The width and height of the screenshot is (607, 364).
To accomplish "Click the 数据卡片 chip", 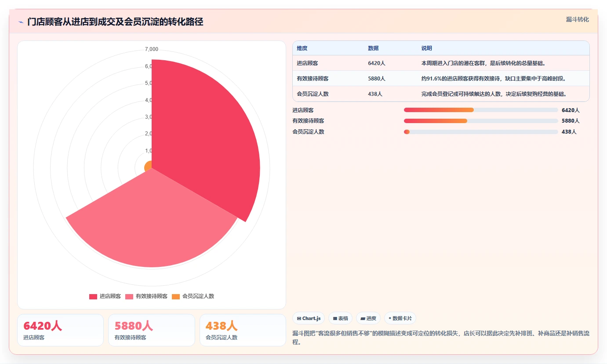I will tap(400, 318).
